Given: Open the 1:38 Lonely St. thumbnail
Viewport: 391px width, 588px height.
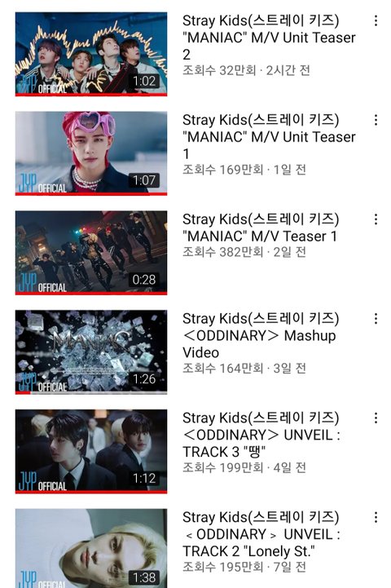Looking at the screenshot, I should 91,548.
